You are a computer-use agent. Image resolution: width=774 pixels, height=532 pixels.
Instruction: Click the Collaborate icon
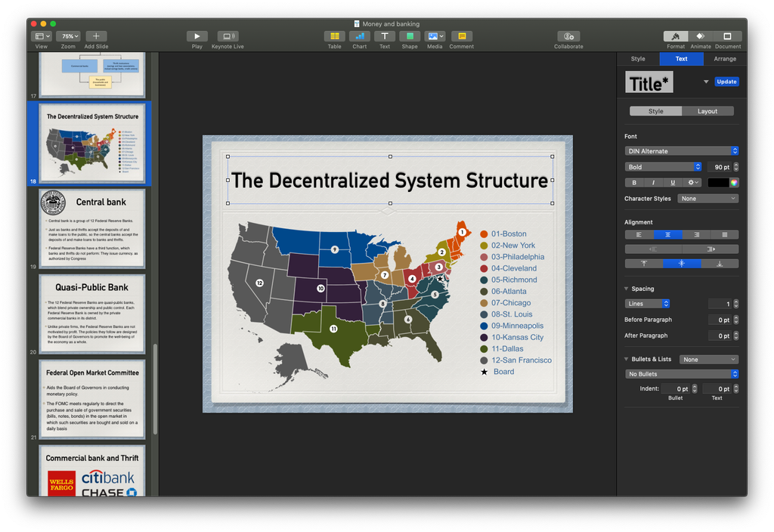click(568, 36)
